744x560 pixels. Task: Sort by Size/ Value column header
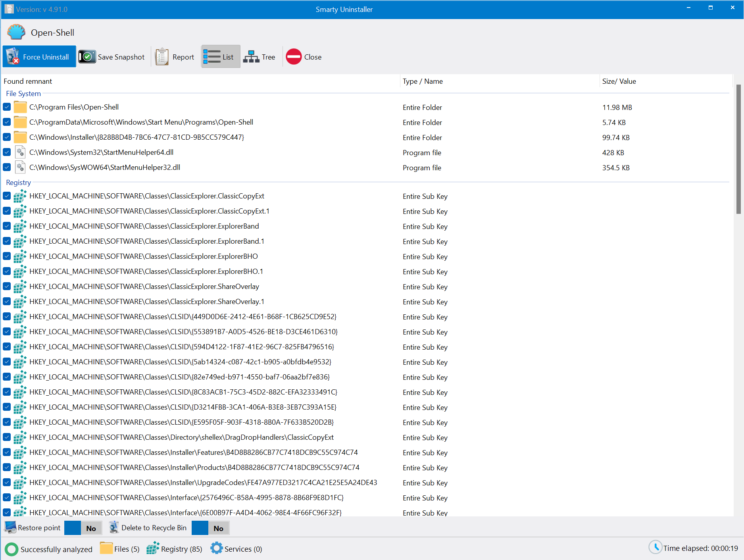coord(619,81)
